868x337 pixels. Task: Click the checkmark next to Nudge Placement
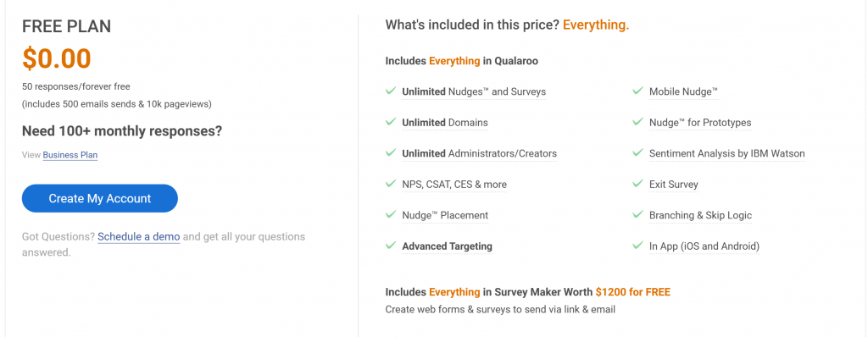click(390, 214)
